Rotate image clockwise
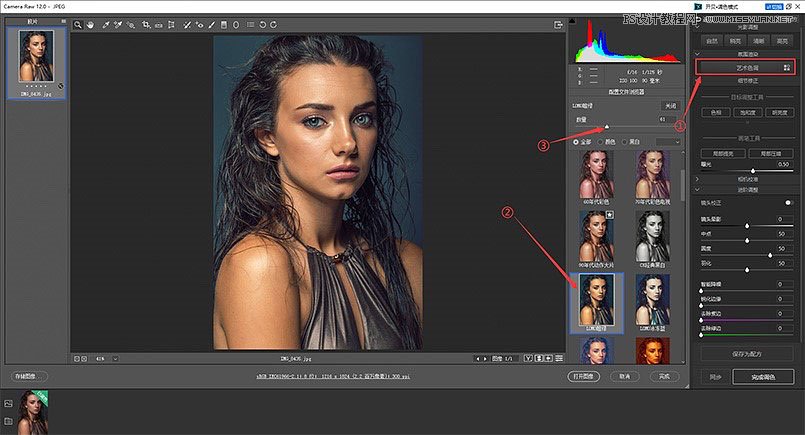 coord(271,23)
